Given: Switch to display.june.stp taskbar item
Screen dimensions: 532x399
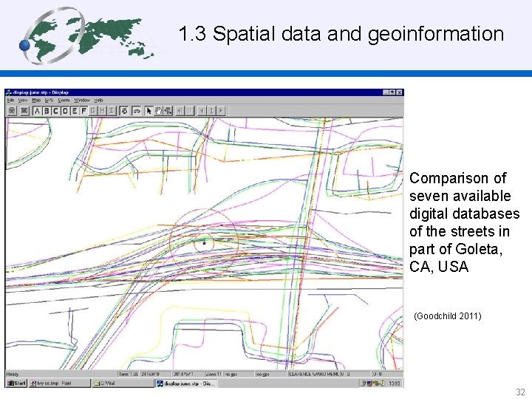Looking at the screenshot, I should [186, 383].
